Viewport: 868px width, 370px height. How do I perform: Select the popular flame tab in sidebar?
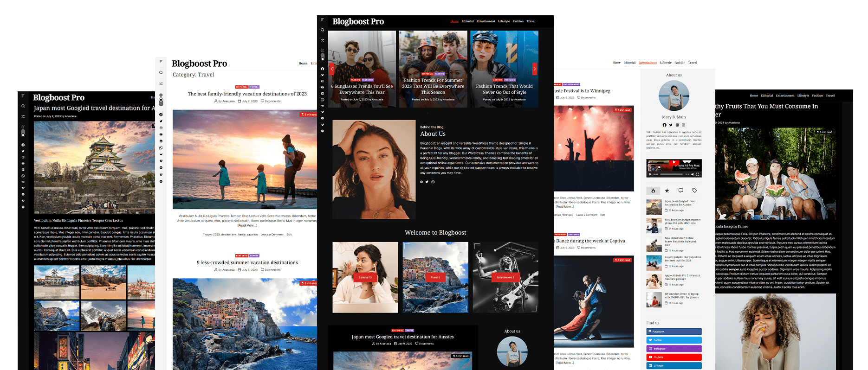pos(653,191)
